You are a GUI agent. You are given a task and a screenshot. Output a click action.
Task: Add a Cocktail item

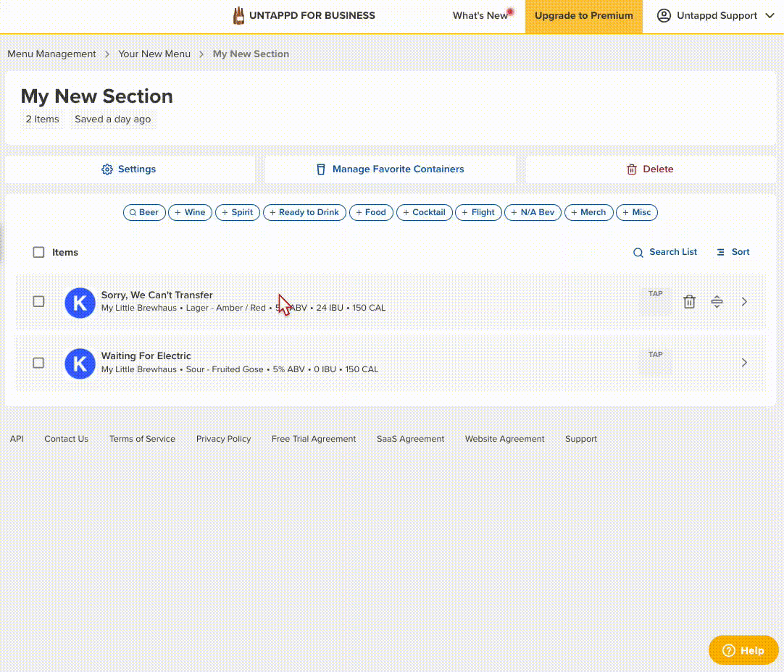pos(424,212)
